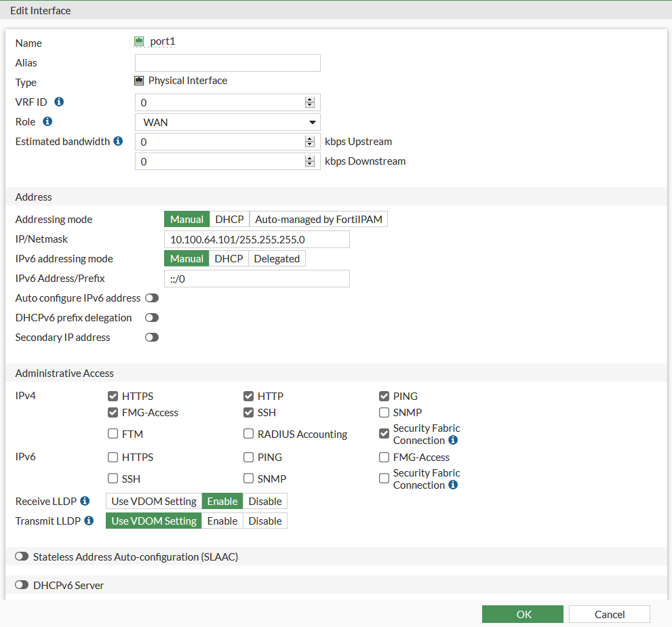This screenshot has height=627, width=672.
Task: Click the Cancel button
Action: (x=608, y=614)
